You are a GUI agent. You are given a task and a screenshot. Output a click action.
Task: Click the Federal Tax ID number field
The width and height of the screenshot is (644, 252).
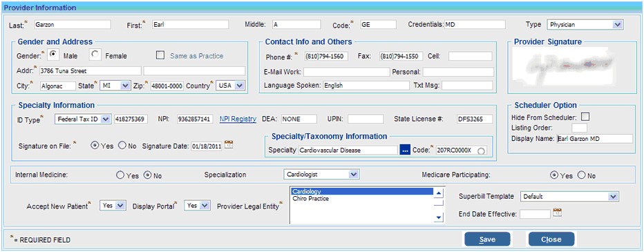tap(131, 119)
